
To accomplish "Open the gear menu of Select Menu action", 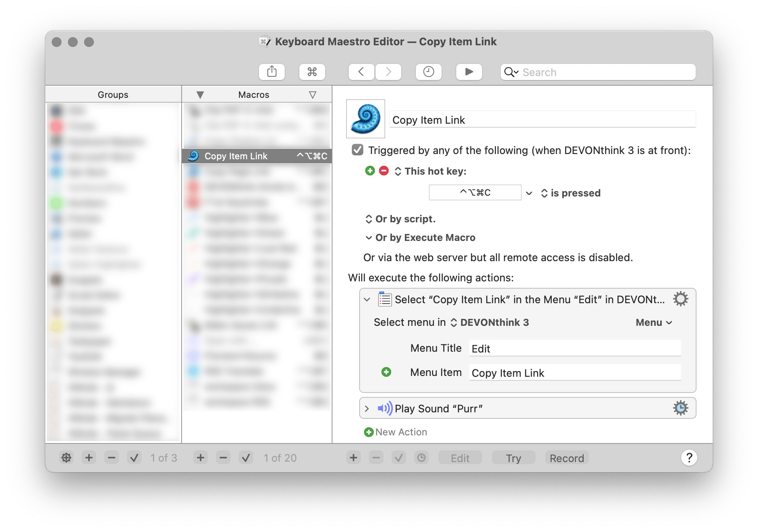I will point(680,299).
